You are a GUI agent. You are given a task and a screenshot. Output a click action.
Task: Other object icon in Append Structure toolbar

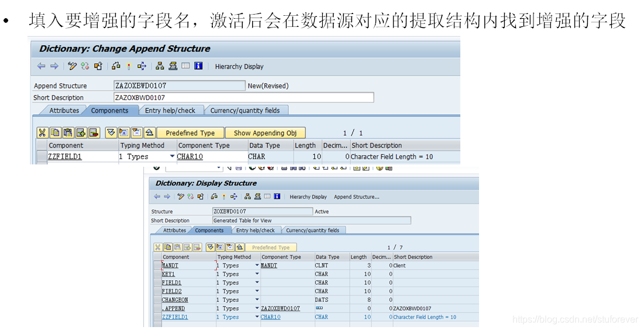coord(98,66)
